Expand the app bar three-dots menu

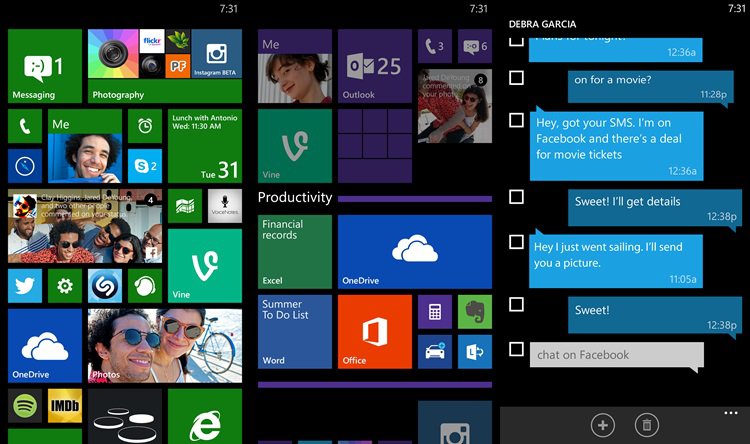coord(731,413)
